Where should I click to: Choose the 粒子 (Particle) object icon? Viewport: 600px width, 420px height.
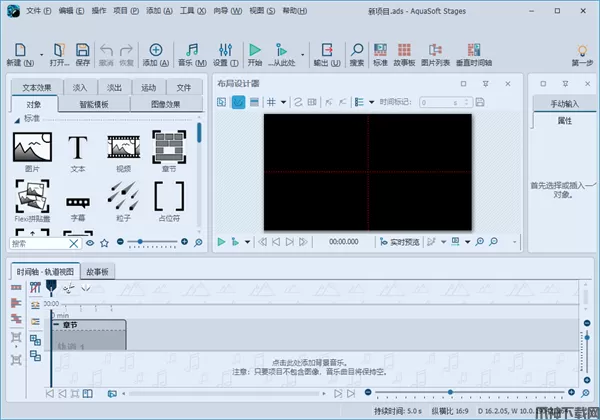(x=123, y=196)
